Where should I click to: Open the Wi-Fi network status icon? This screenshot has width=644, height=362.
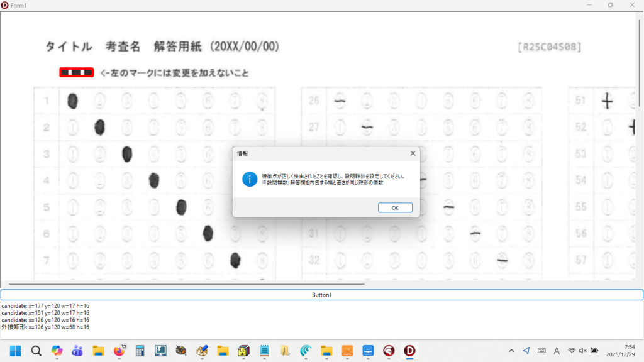pyautogui.click(x=572, y=350)
